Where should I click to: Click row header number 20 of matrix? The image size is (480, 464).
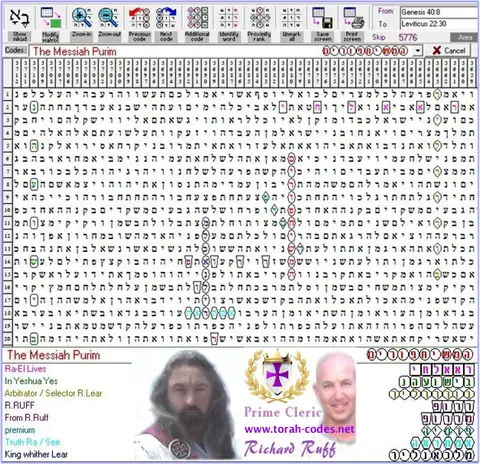tap(7, 339)
